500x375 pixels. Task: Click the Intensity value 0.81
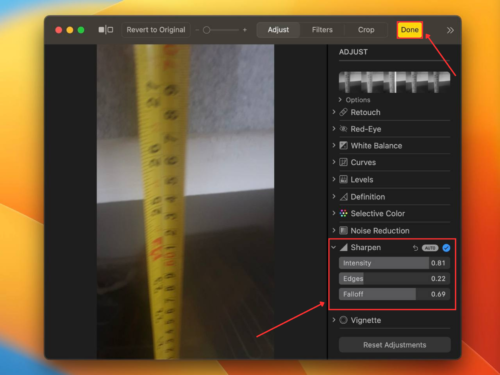pos(438,263)
